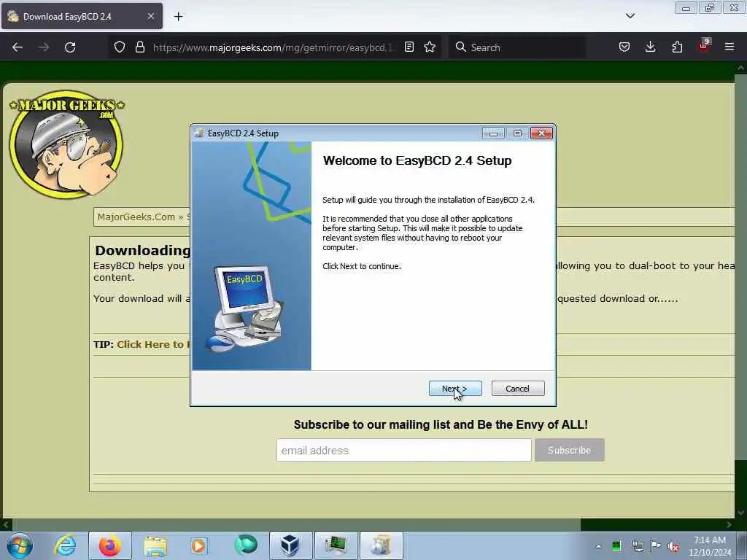The height and width of the screenshot is (560, 747).
Task: Open the taskbar clock and date
Action: tap(710, 546)
